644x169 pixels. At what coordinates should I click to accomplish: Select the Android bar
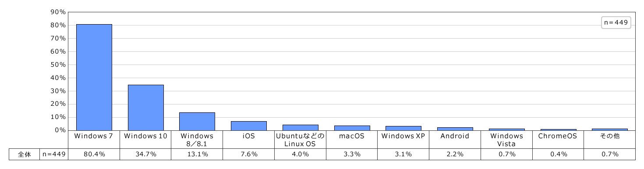click(x=456, y=129)
